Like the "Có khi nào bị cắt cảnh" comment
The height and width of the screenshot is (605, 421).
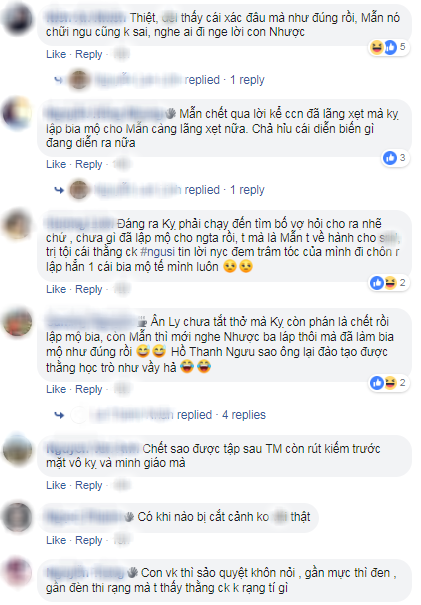56,540
